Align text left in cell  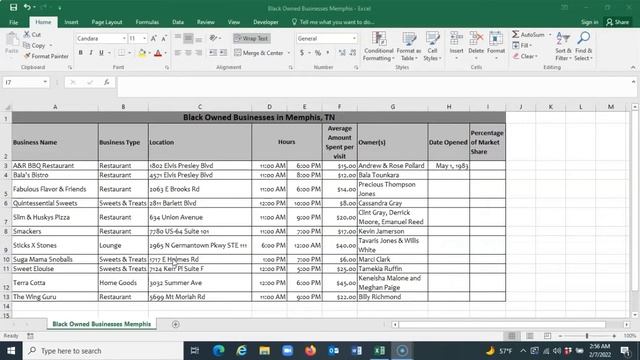coord(178,53)
